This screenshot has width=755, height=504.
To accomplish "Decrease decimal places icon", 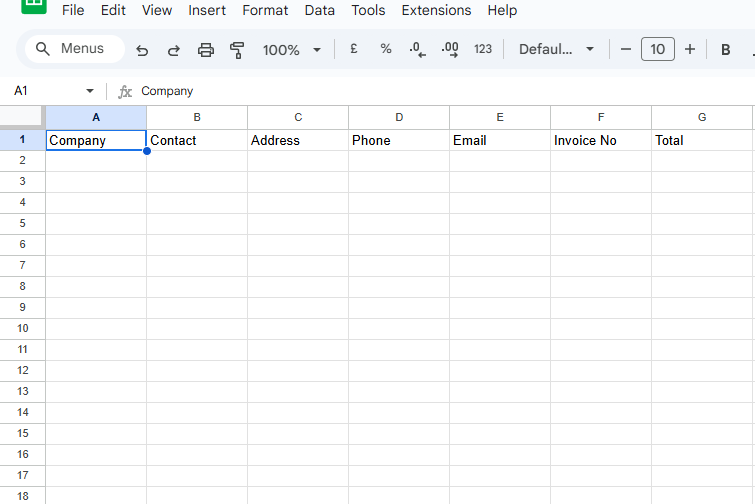I will (418, 49).
